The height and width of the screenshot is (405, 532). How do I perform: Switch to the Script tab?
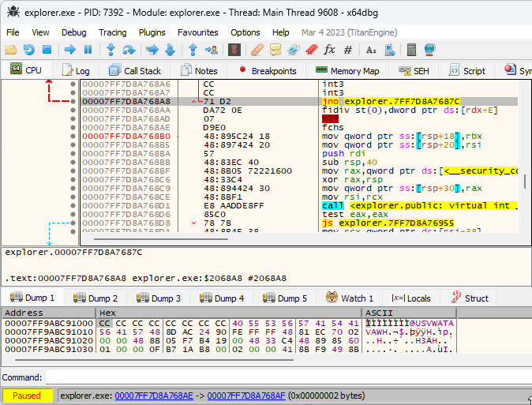(466, 70)
